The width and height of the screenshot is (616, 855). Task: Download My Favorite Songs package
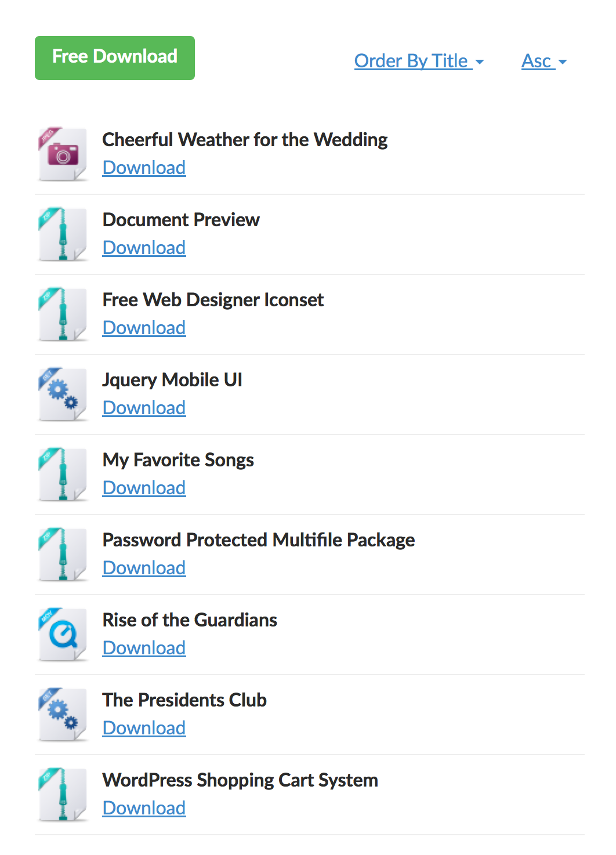144,488
